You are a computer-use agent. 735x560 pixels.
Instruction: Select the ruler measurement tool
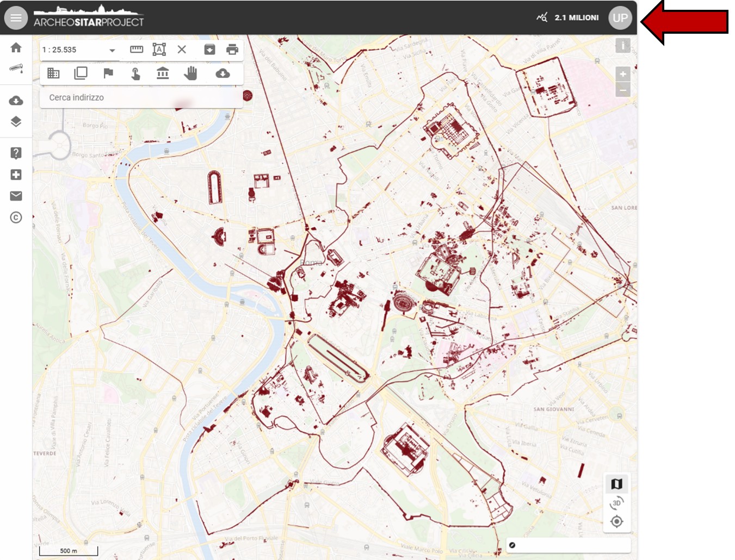[137, 49]
